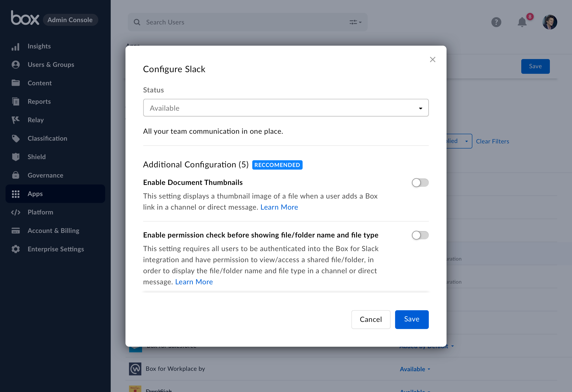Screen dimensions: 572x392
Task: Open the Reports section
Action: click(x=39, y=101)
